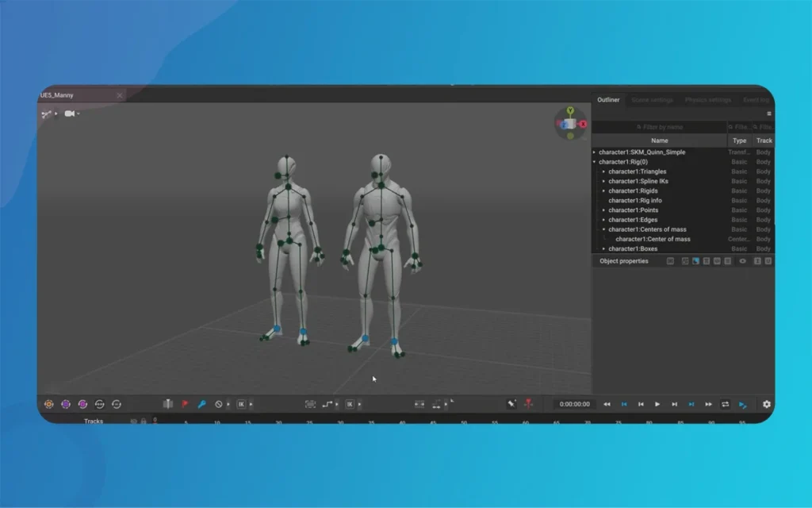
Task: Switch to the Scene settings tab
Action: tap(652, 100)
